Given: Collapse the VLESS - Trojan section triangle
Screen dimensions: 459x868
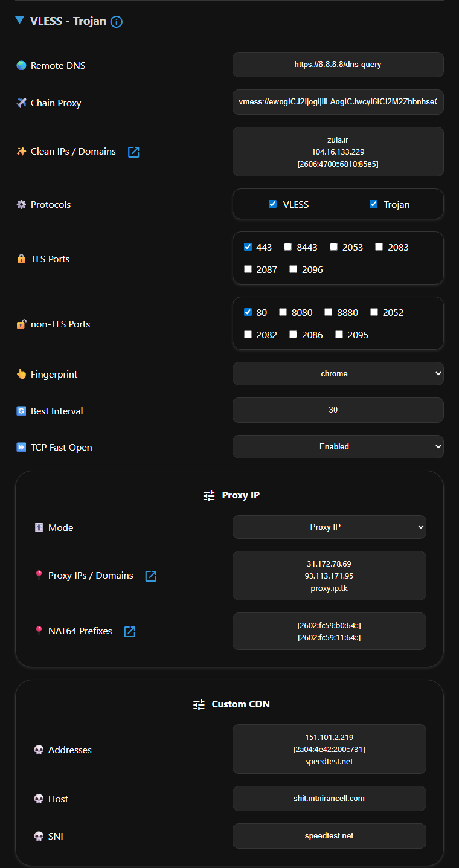Looking at the screenshot, I should pyautogui.click(x=18, y=20).
